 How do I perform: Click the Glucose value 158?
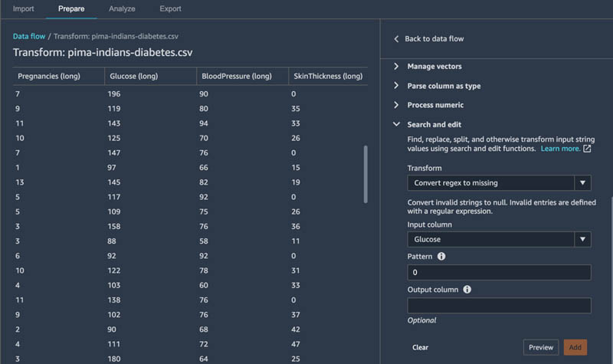pyautogui.click(x=114, y=226)
